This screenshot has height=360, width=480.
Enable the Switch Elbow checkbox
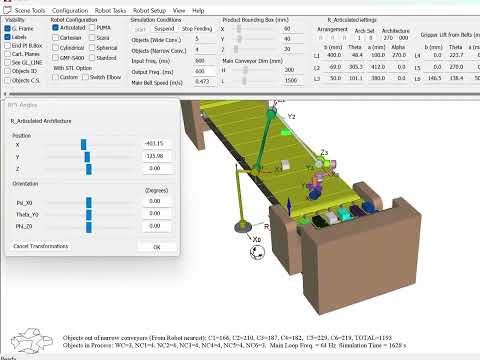(x=85, y=77)
